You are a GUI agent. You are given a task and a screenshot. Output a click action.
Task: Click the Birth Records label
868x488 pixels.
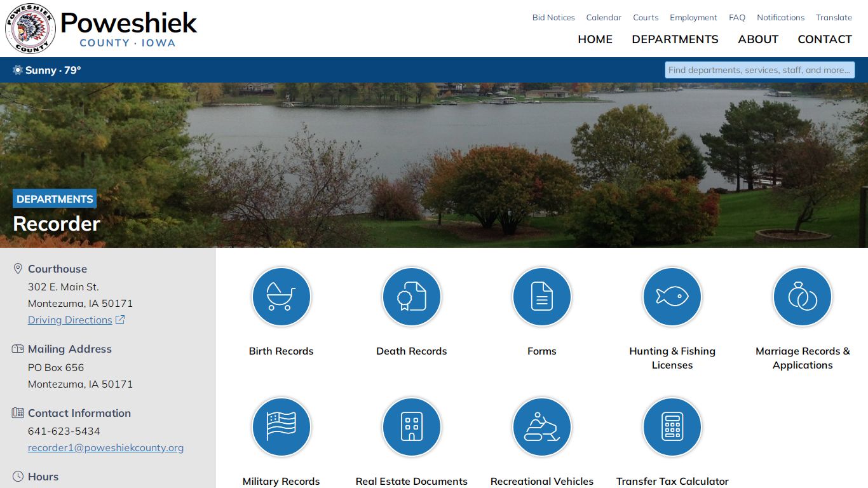[x=281, y=351]
